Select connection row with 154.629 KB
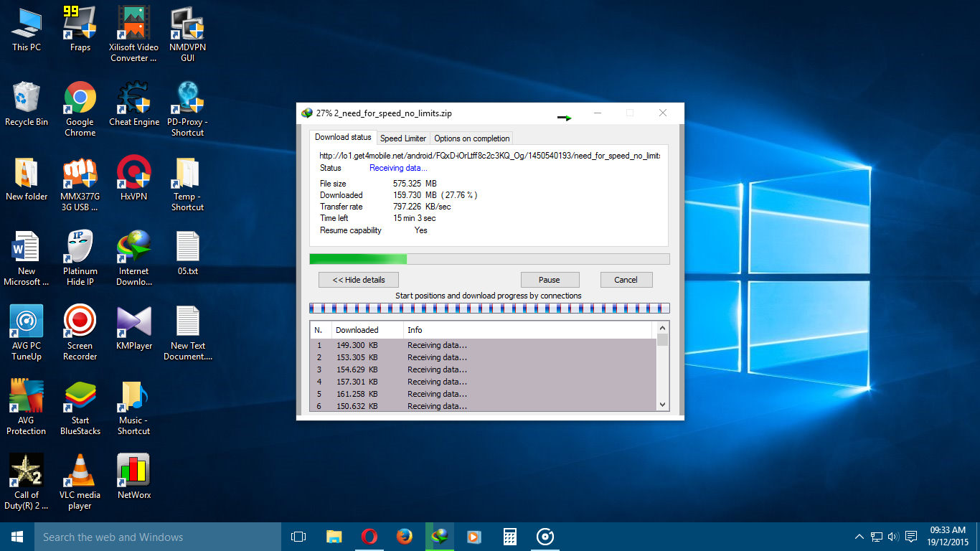The width and height of the screenshot is (980, 551). click(484, 369)
